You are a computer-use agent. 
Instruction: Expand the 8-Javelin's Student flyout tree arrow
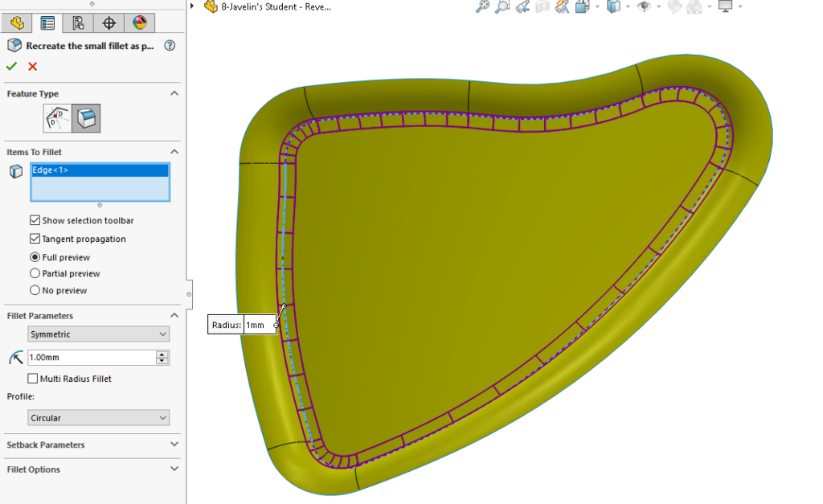193,6
